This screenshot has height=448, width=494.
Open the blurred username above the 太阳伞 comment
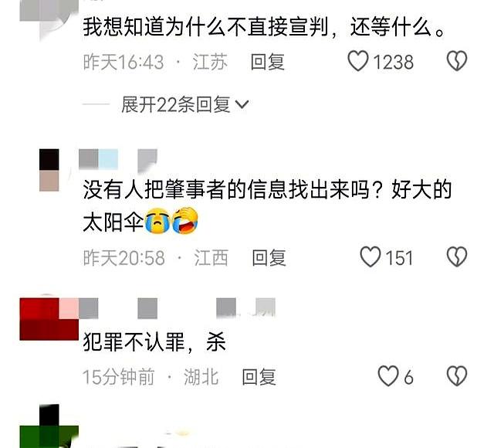coord(118,160)
